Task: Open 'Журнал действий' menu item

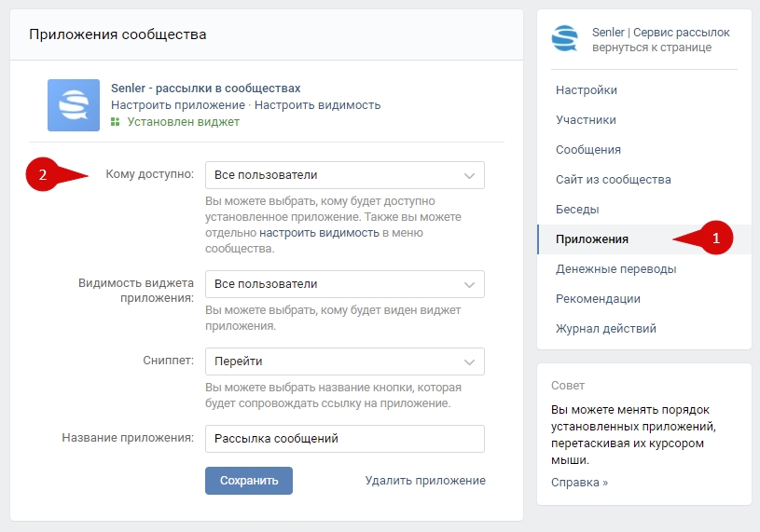Action: click(x=605, y=329)
